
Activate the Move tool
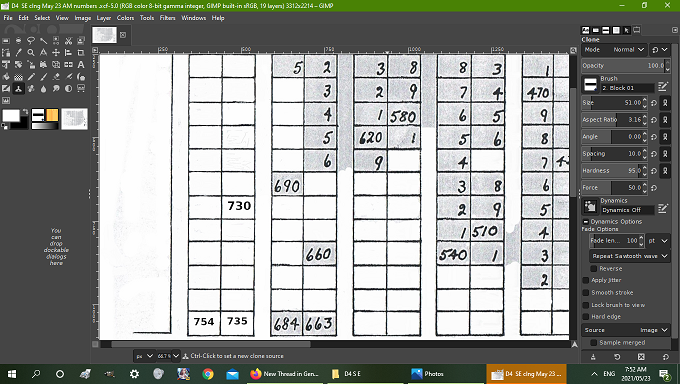coord(56,53)
